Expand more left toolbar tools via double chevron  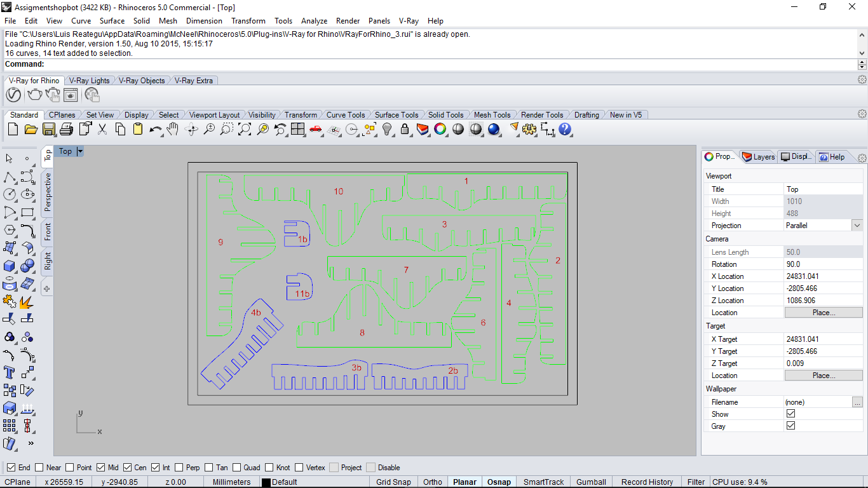[x=31, y=444]
